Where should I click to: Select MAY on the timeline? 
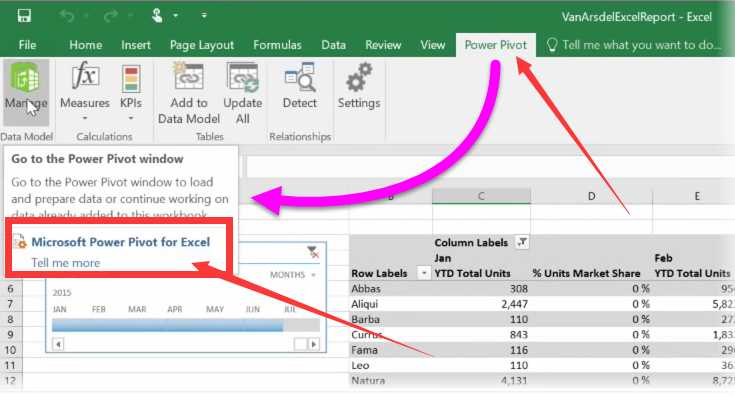tap(215, 309)
